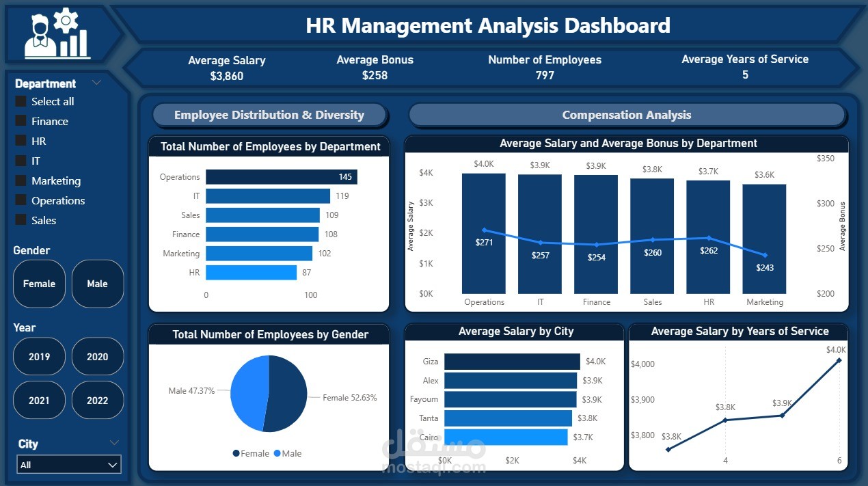
Task: Expand the City slicer header chevron
Action: pos(114,443)
